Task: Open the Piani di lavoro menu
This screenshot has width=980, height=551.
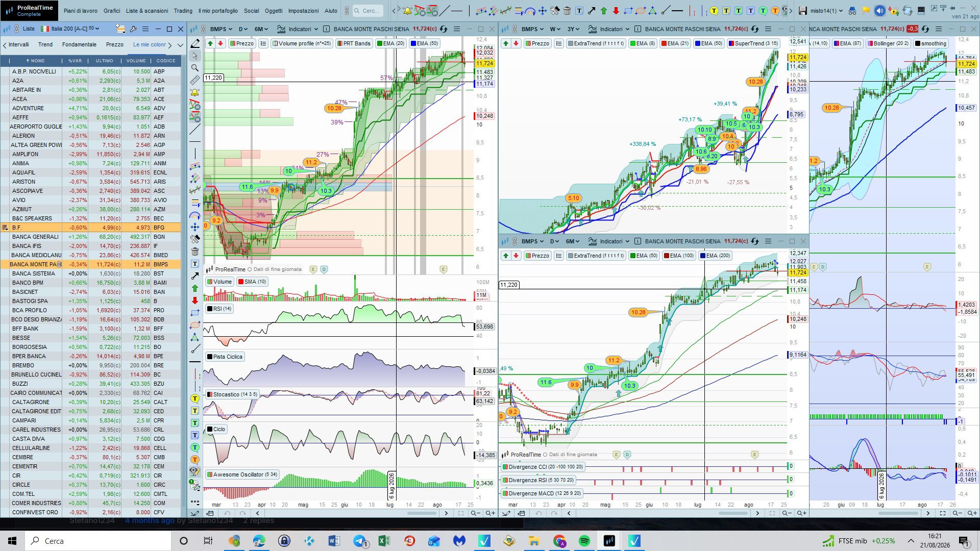Action: (x=80, y=11)
